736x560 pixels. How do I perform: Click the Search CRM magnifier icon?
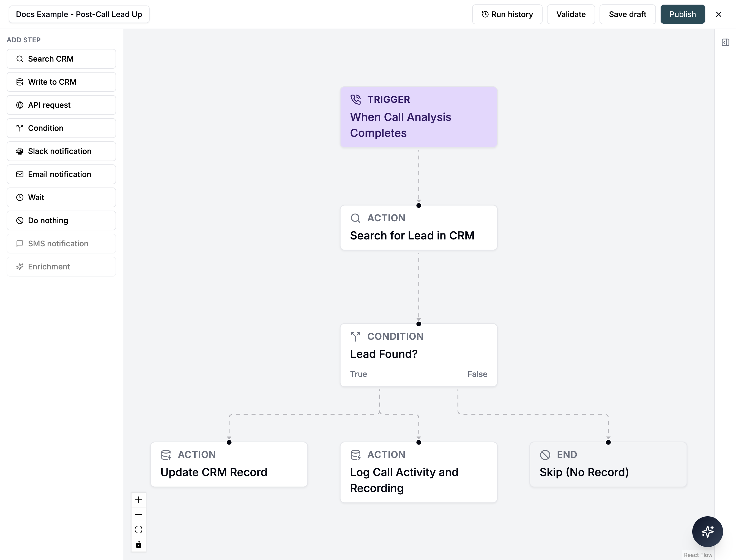click(x=20, y=59)
